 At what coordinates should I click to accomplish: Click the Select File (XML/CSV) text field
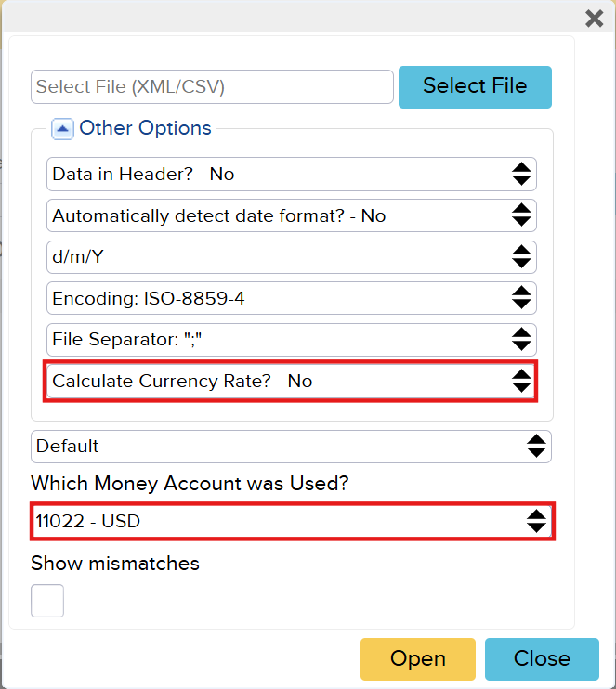(212, 87)
